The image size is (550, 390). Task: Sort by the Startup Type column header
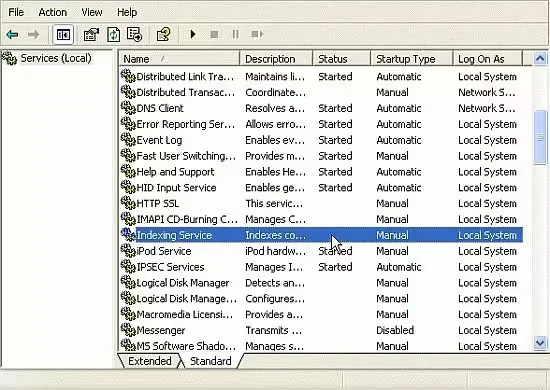tap(412, 59)
